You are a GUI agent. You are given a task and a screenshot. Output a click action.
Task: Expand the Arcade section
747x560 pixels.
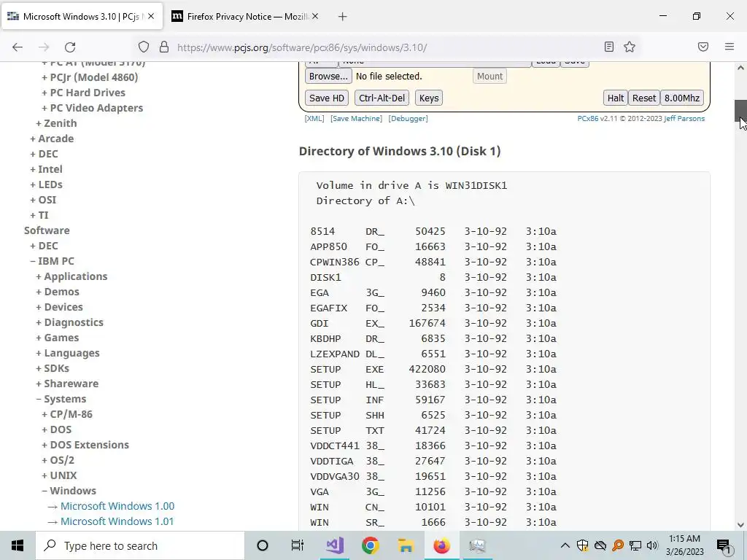pyautogui.click(x=52, y=139)
